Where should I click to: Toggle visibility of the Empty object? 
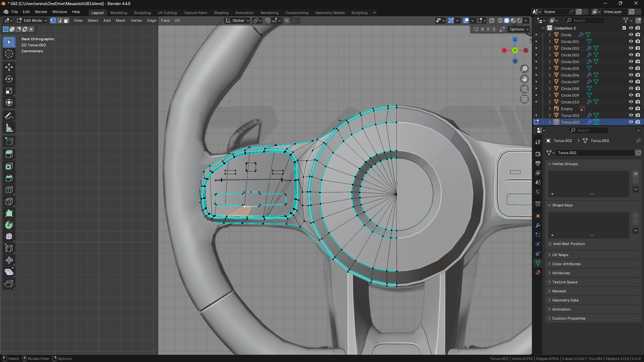[631, 108]
